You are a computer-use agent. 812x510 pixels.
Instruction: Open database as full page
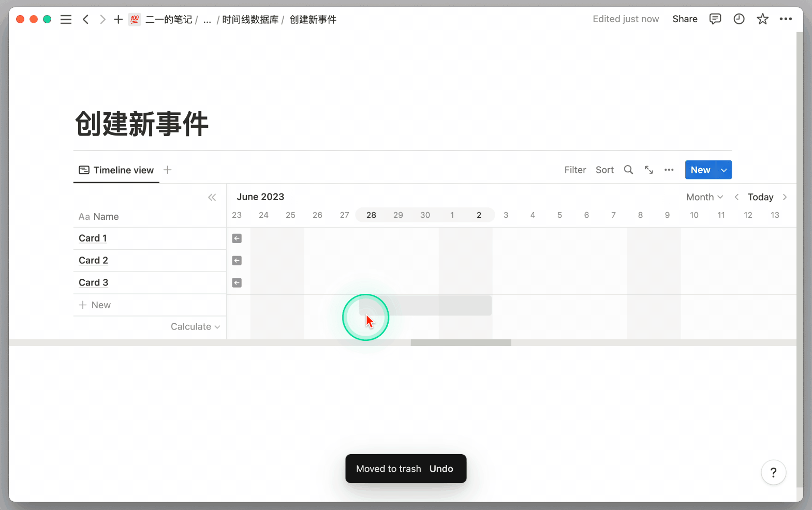pos(649,170)
